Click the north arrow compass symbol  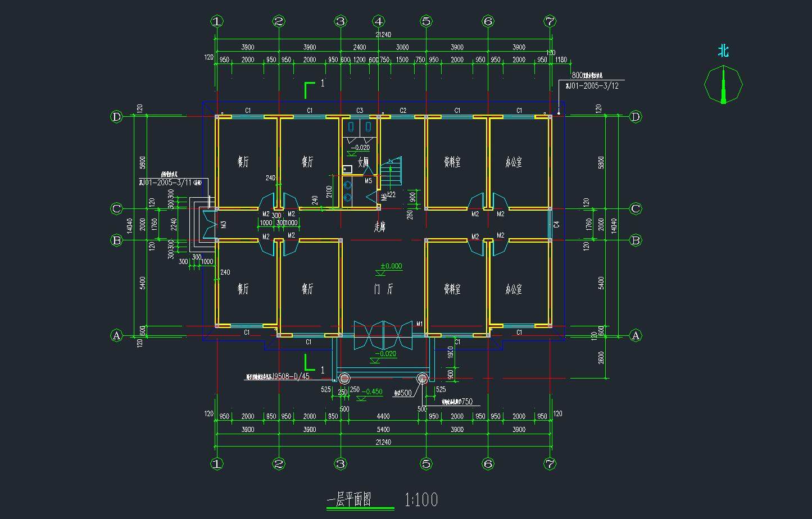point(723,84)
